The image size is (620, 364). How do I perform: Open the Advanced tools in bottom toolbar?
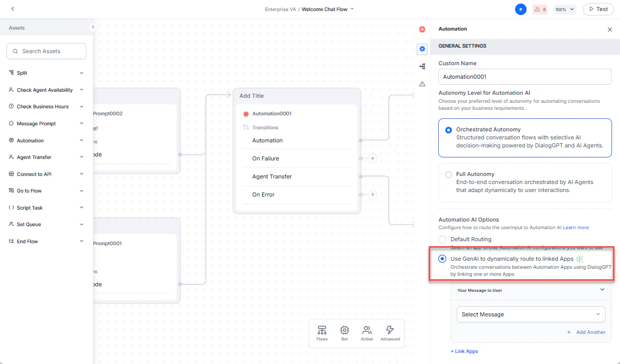[x=390, y=332]
